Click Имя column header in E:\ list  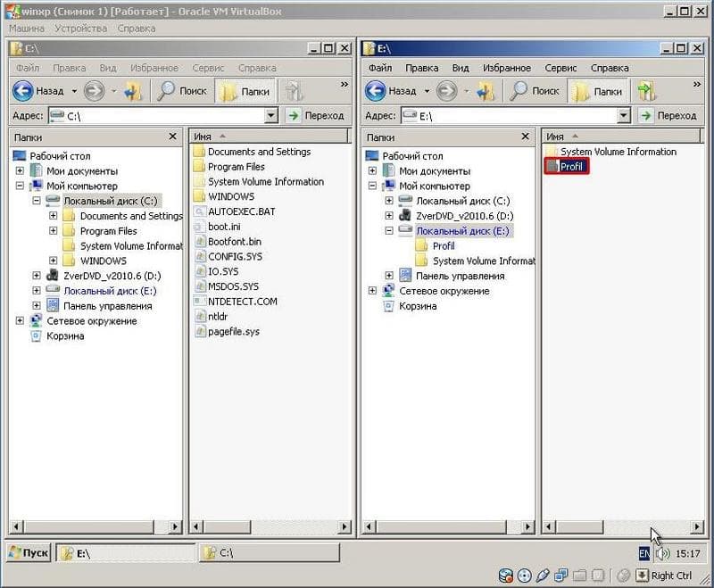[621, 137]
